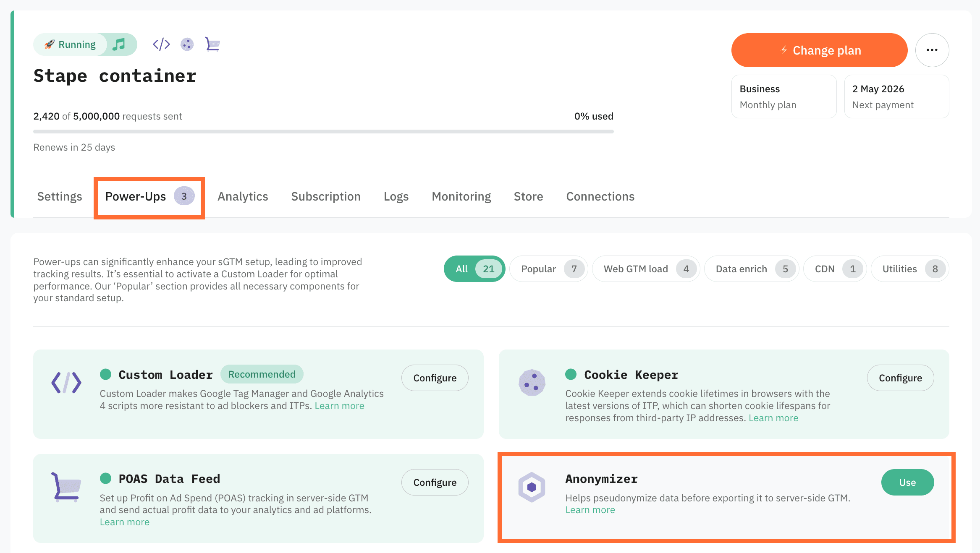Open Learn more link for Cookie Keeper
980x553 pixels.
click(x=773, y=418)
